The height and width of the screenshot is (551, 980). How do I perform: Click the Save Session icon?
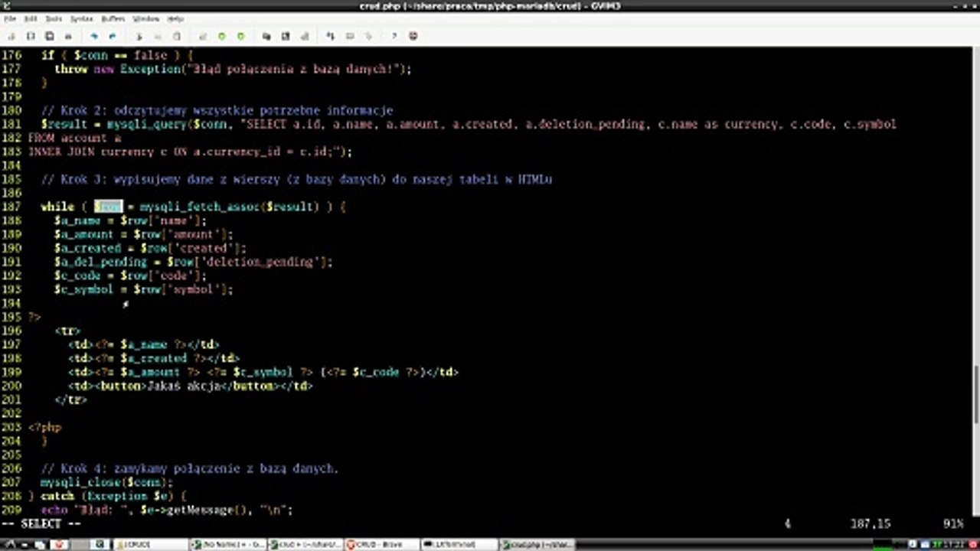(x=285, y=36)
